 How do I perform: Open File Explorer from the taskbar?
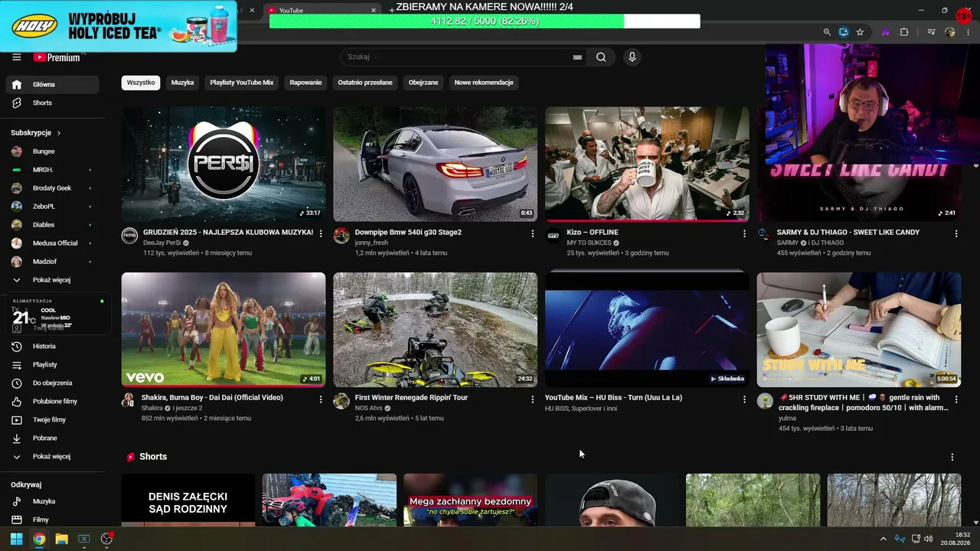(x=61, y=539)
